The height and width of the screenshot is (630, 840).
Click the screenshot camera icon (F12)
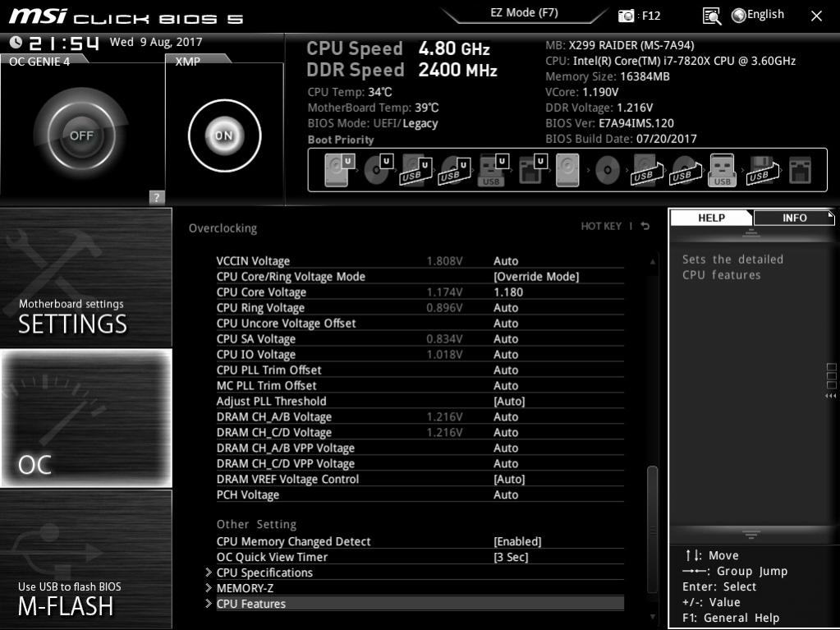626,16
